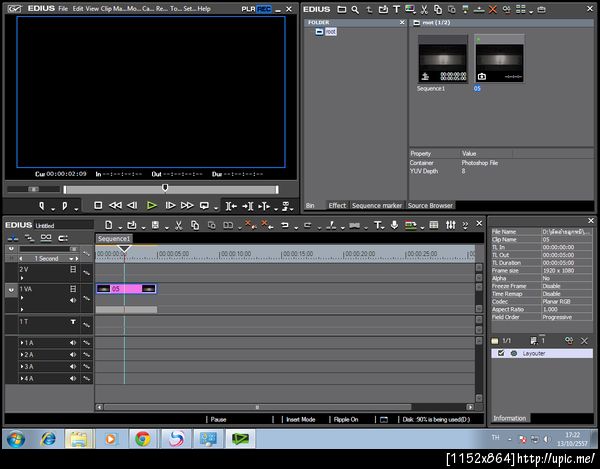Open the File menu
This screenshot has width=600, height=469.
(x=63, y=8)
